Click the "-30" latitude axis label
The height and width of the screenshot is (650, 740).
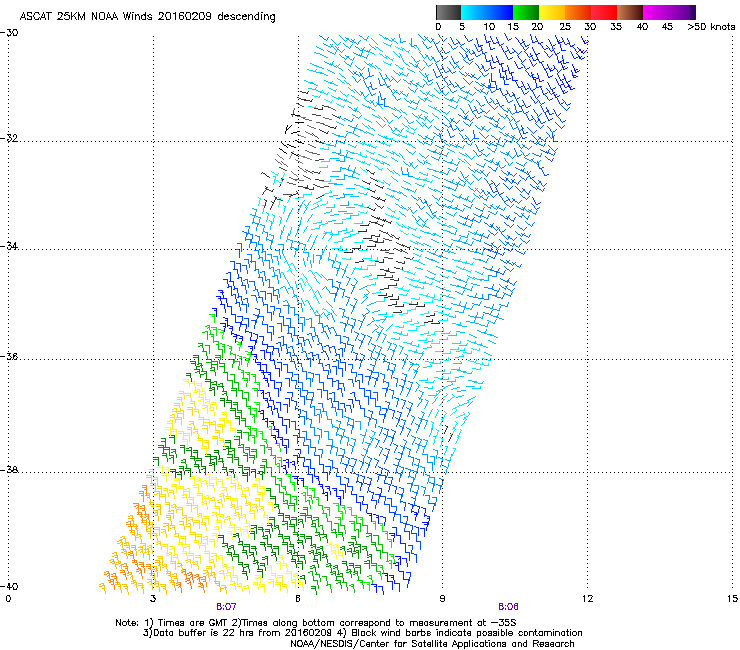[x=9, y=33]
